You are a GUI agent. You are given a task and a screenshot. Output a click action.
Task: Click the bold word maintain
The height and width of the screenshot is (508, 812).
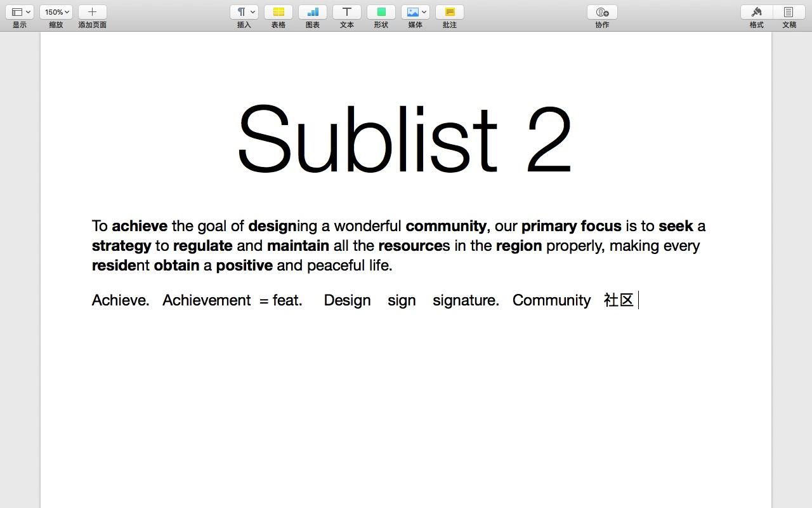pos(298,246)
